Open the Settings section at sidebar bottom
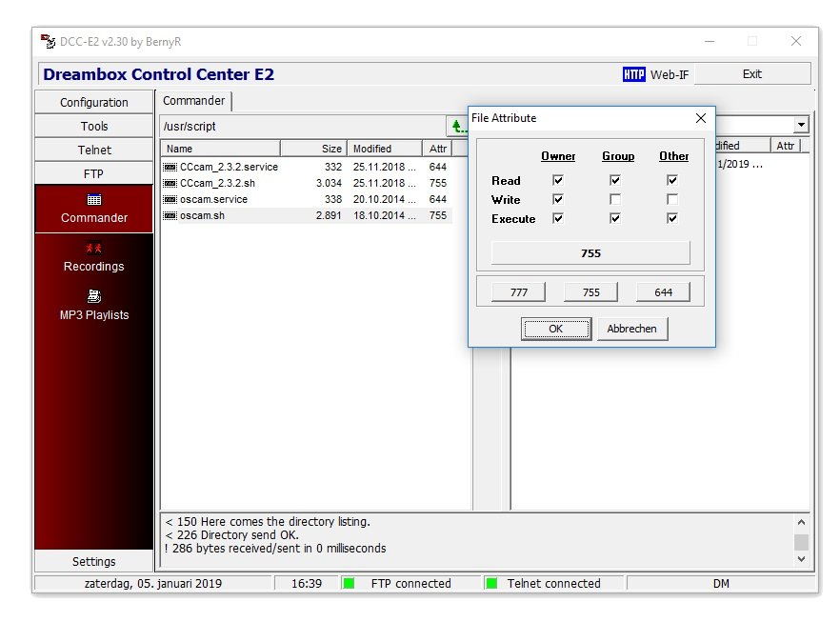 93,561
